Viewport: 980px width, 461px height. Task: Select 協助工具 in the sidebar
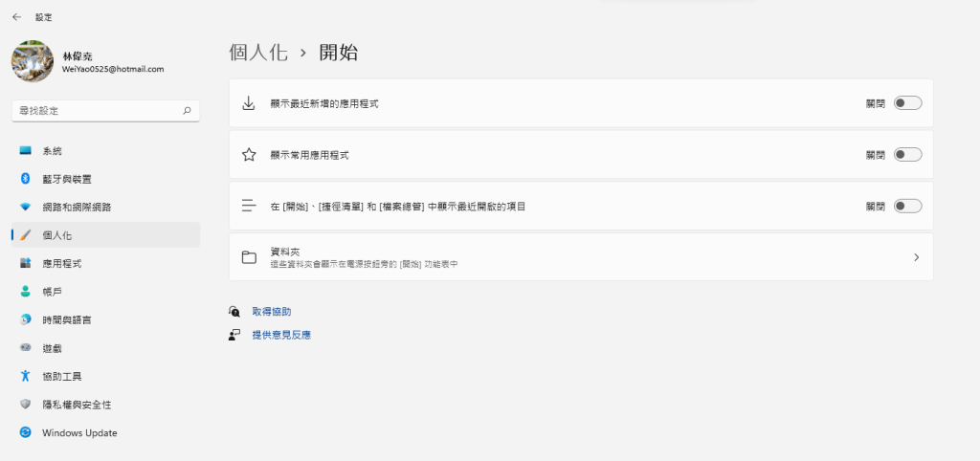(x=68, y=376)
